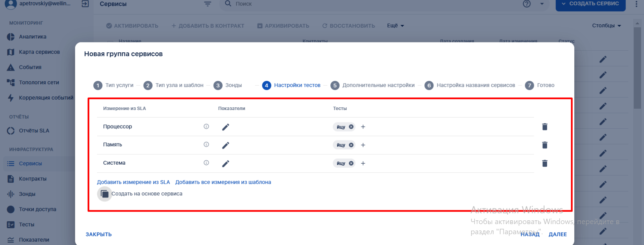Open the three-dot more options menu
The width and height of the screenshot is (644, 245).
pyautogui.click(x=636, y=4)
